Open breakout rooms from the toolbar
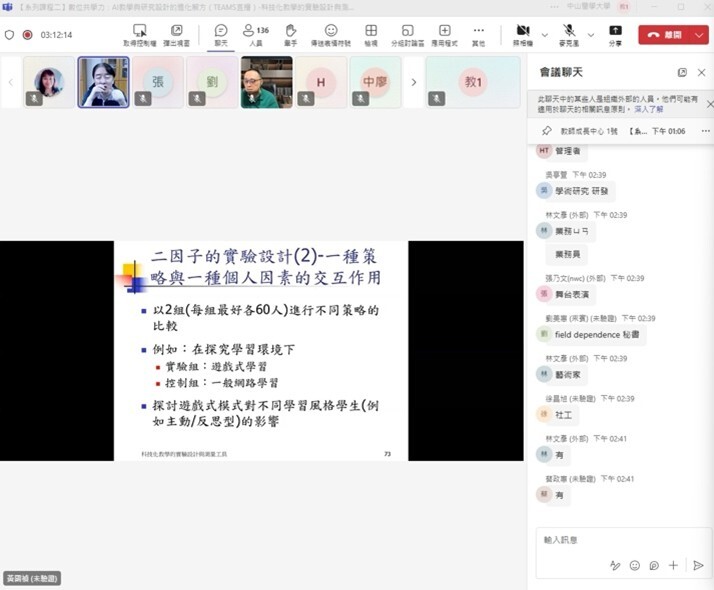Image resolution: width=714 pixels, height=590 pixels. pos(407,34)
